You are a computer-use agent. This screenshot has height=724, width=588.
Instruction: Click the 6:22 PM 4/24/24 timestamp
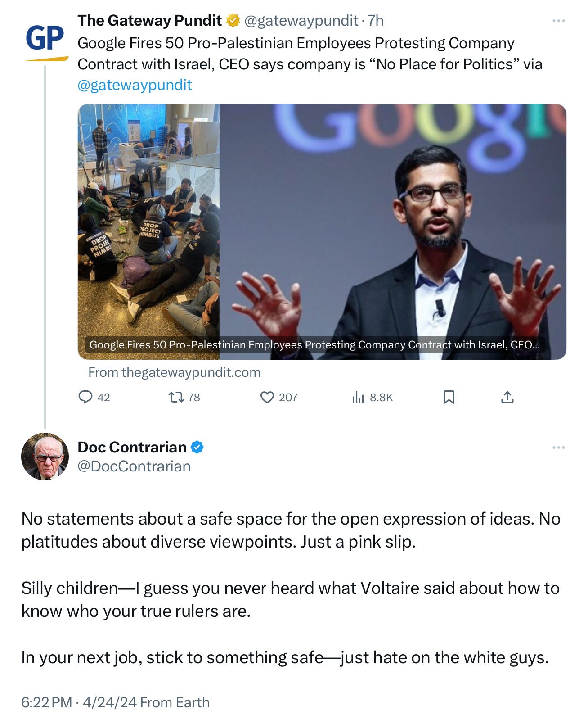pyautogui.click(x=78, y=702)
